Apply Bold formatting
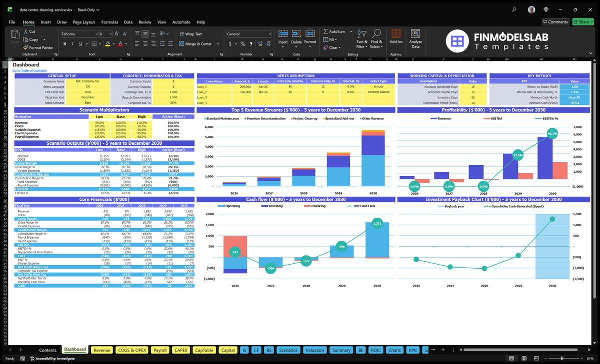Viewport: 600px width, 364px height. [63, 44]
